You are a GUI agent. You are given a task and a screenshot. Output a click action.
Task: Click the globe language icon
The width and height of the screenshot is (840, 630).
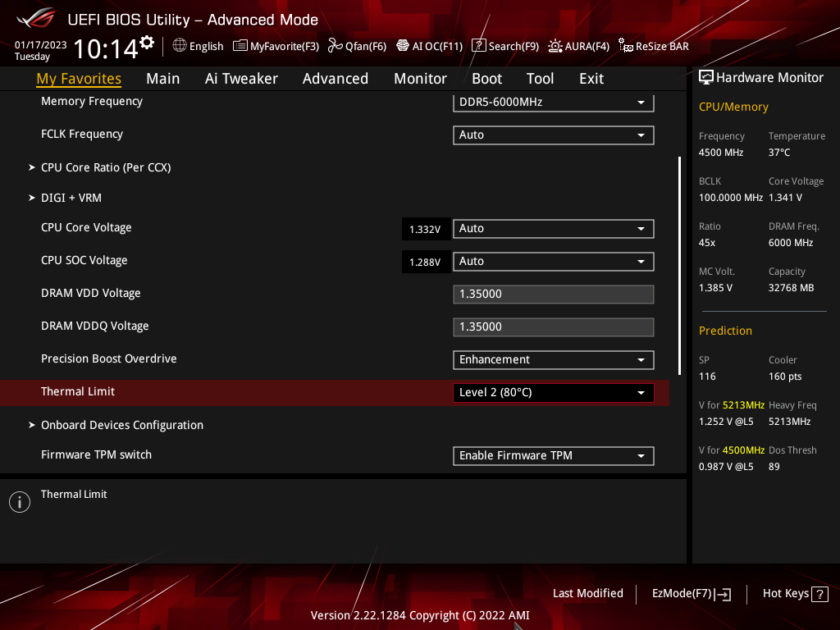[x=180, y=46]
